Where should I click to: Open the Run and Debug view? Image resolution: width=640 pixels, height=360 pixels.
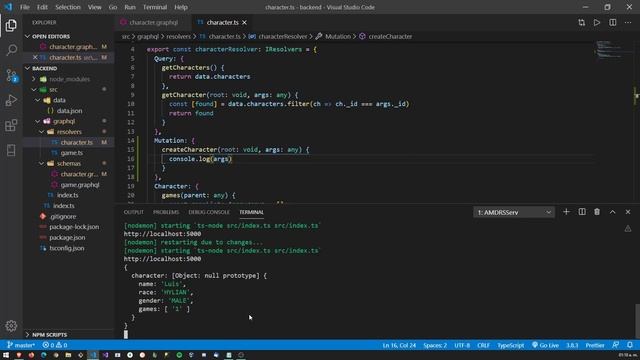[x=11, y=100]
